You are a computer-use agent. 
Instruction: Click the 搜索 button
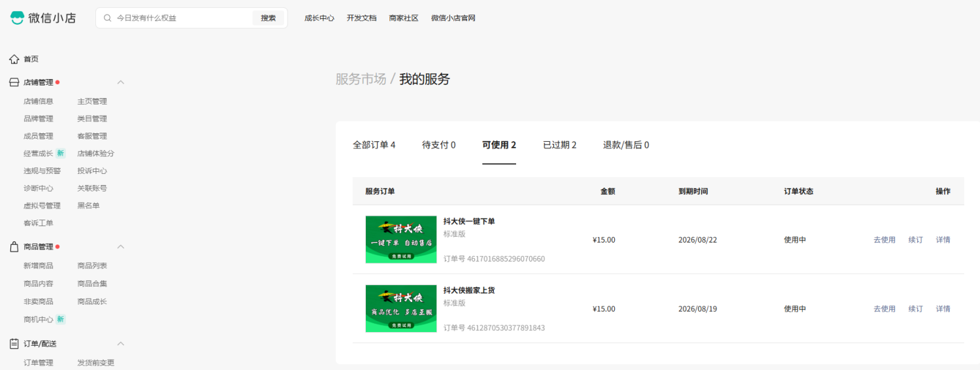(x=269, y=18)
